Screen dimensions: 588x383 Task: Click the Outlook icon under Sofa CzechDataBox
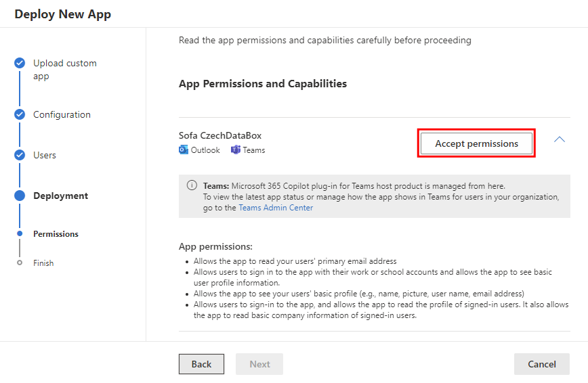(x=184, y=150)
